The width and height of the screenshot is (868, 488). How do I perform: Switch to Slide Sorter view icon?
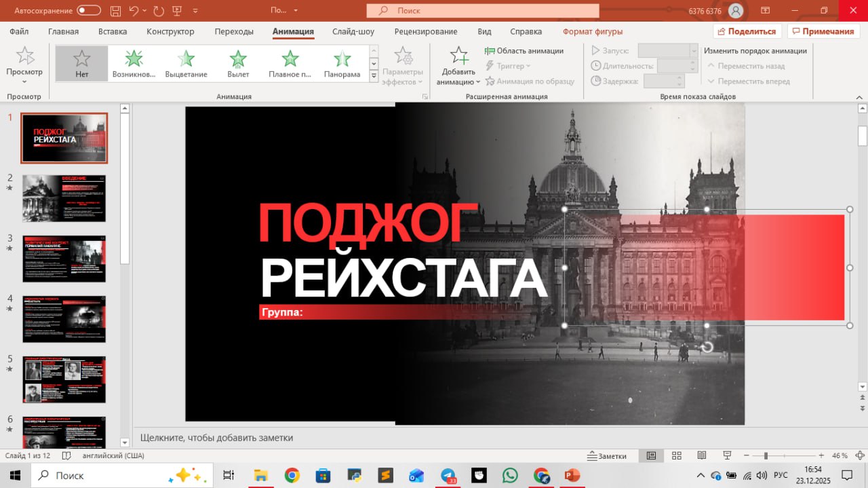pos(677,455)
